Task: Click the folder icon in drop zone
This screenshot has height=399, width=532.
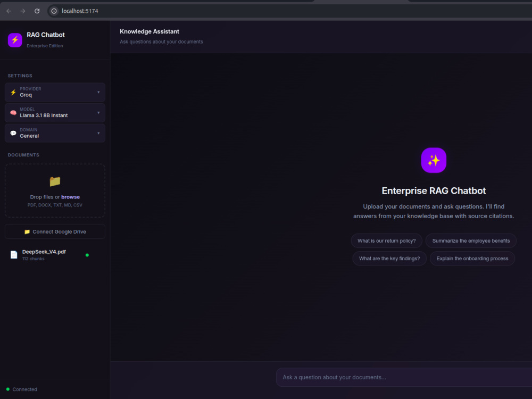Action: pos(55,181)
